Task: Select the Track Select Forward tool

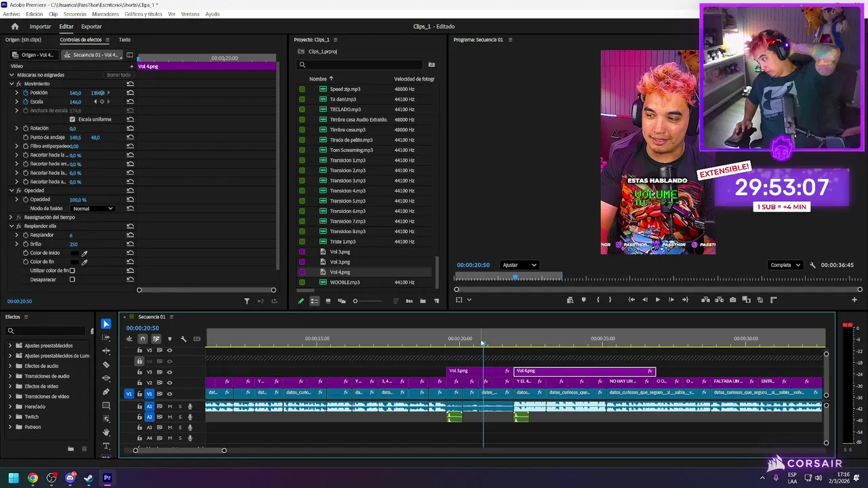Action: 106,338
